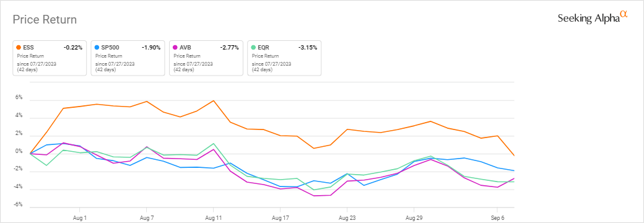The width and height of the screenshot is (644, 223).
Task: Click the SP500 blue legend dot
Action: click(97, 48)
